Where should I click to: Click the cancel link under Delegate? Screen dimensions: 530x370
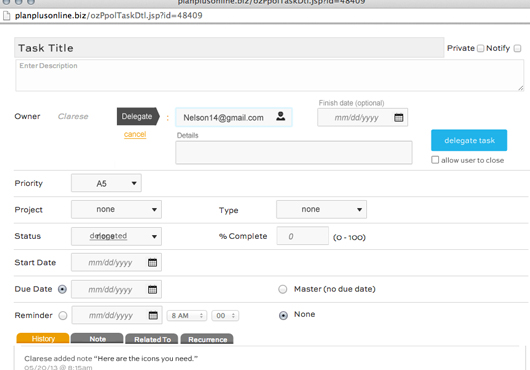pyautogui.click(x=135, y=134)
